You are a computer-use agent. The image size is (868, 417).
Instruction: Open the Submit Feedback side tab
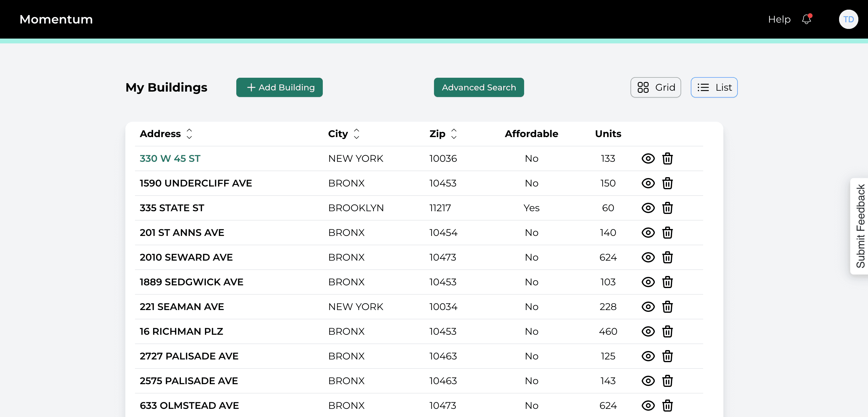pyautogui.click(x=860, y=226)
